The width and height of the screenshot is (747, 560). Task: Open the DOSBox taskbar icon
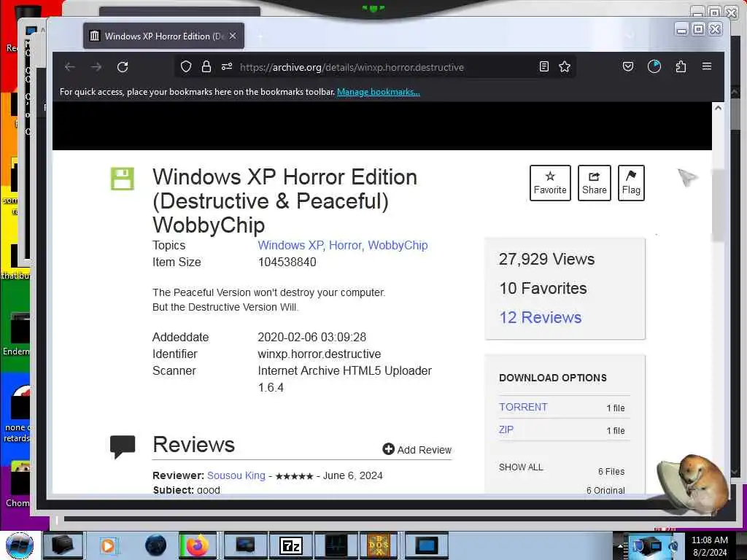pyautogui.click(x=379, y=545)
